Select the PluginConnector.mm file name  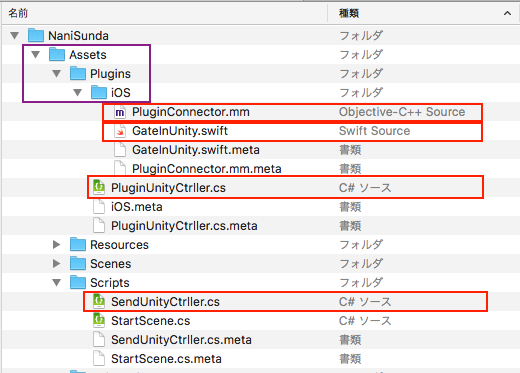pyautogui.click(x=191, y=112)
